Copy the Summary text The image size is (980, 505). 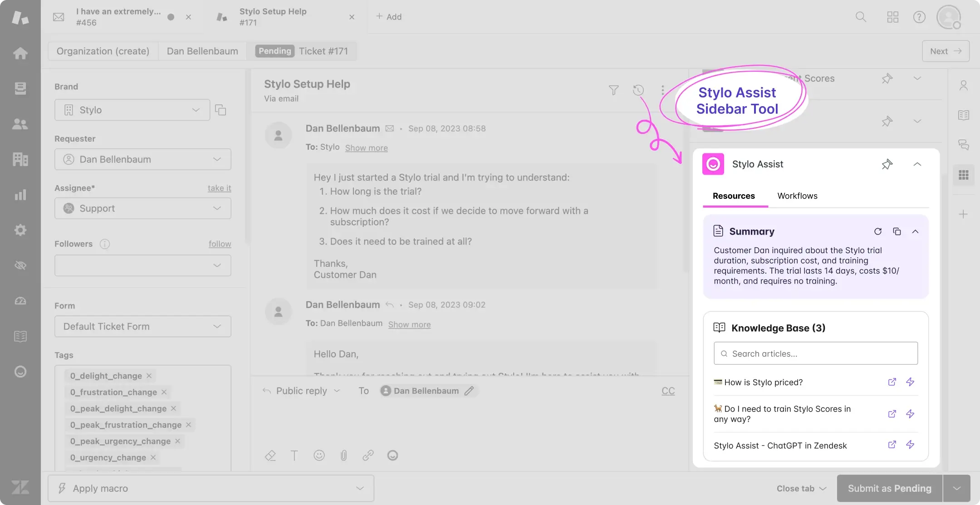pos(897,231)
